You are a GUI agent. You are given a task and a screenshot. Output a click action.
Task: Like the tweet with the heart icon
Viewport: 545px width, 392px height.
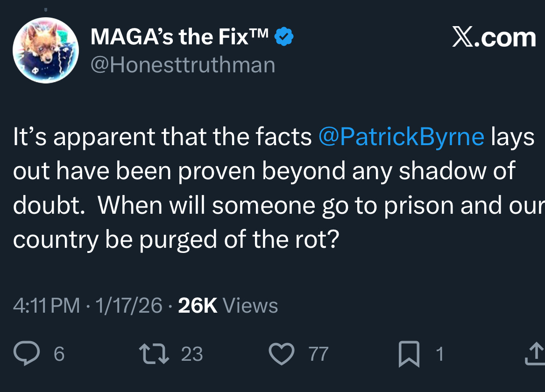coord(282,354)
